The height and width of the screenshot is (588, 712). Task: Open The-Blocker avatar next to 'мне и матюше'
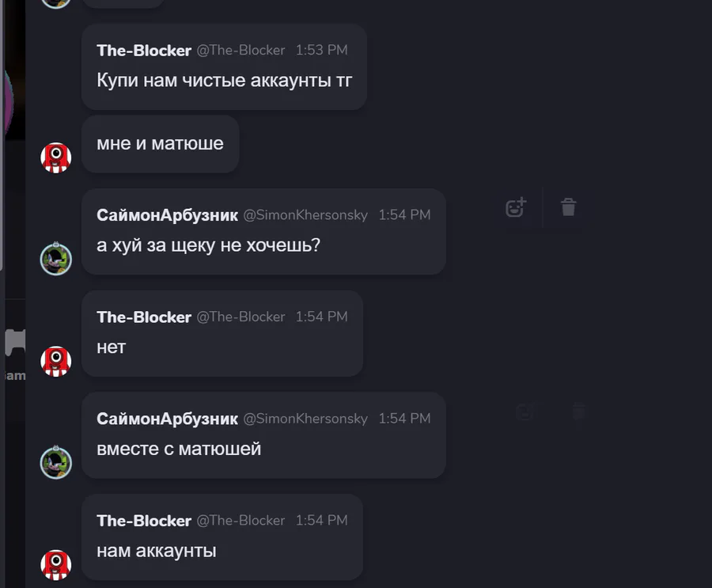56,157
